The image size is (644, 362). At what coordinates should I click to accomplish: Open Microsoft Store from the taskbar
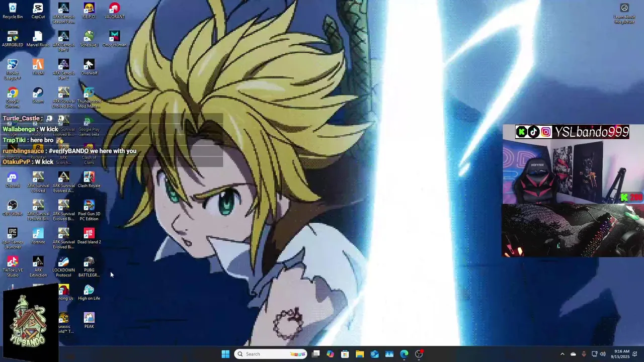point(345,354)
